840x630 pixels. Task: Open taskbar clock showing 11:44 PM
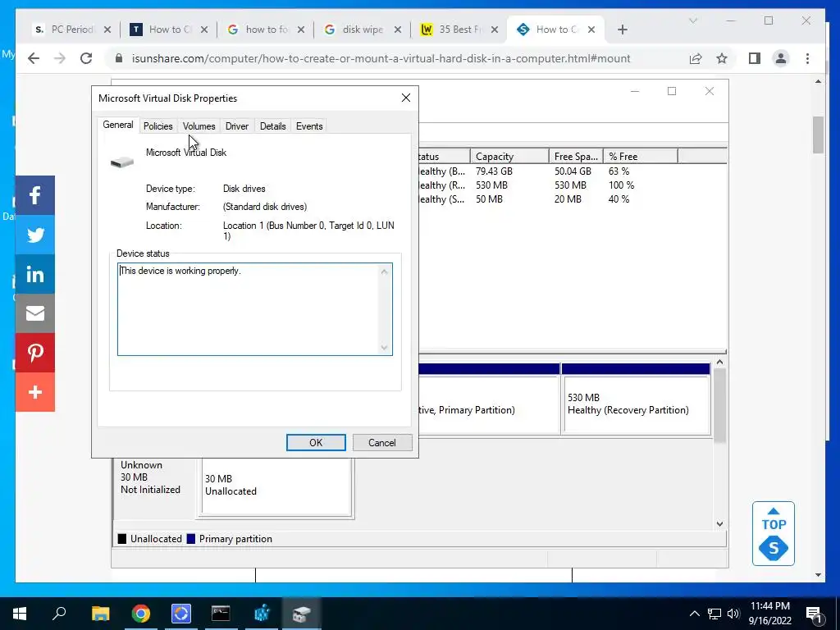769,614
